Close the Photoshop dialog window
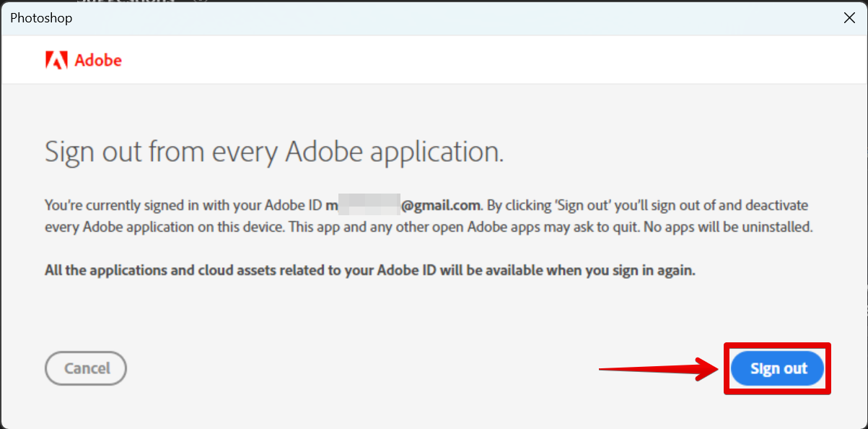 coord(849,18)
